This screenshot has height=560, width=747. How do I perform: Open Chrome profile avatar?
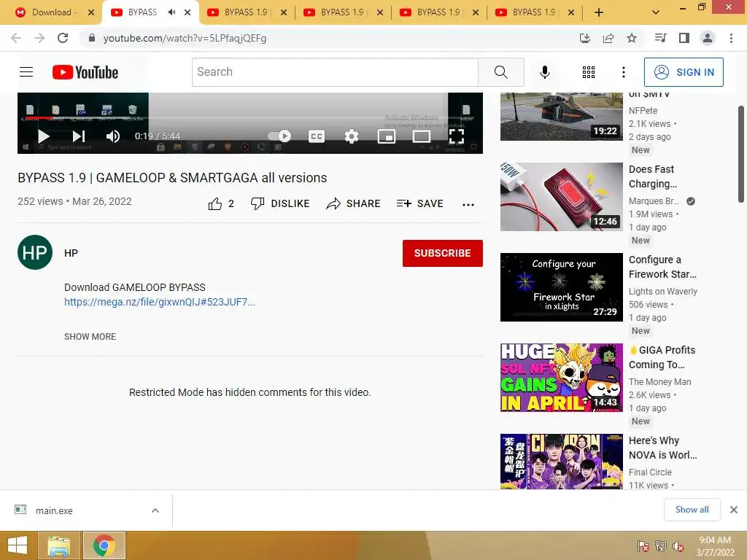708,38
